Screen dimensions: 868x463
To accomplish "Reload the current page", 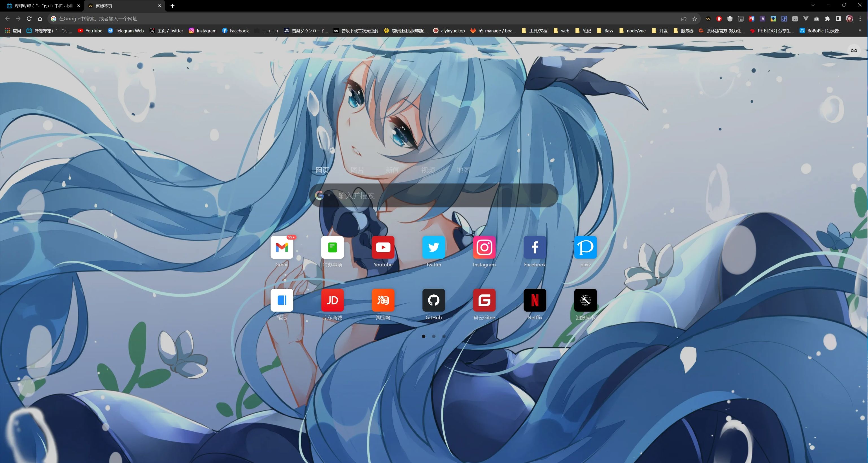I will (29, 19).
